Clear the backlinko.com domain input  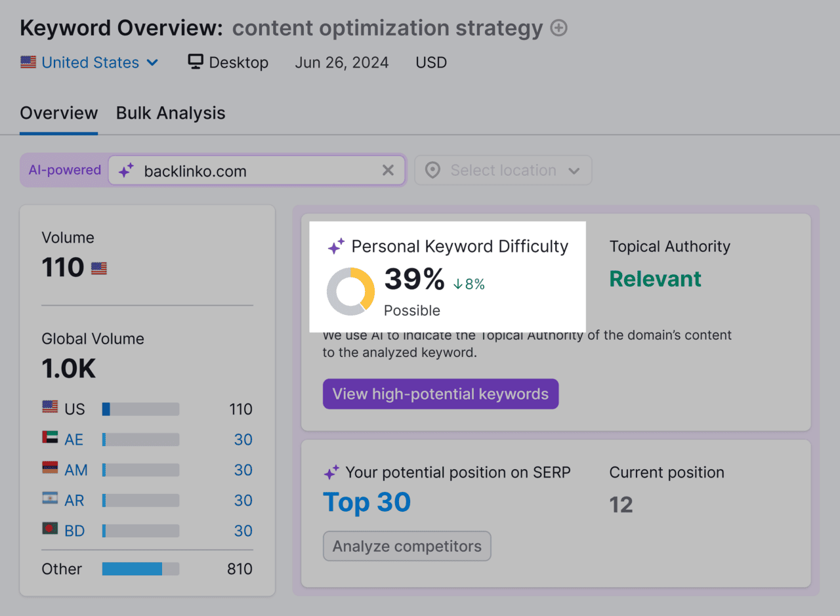click(x=388, y=170)
